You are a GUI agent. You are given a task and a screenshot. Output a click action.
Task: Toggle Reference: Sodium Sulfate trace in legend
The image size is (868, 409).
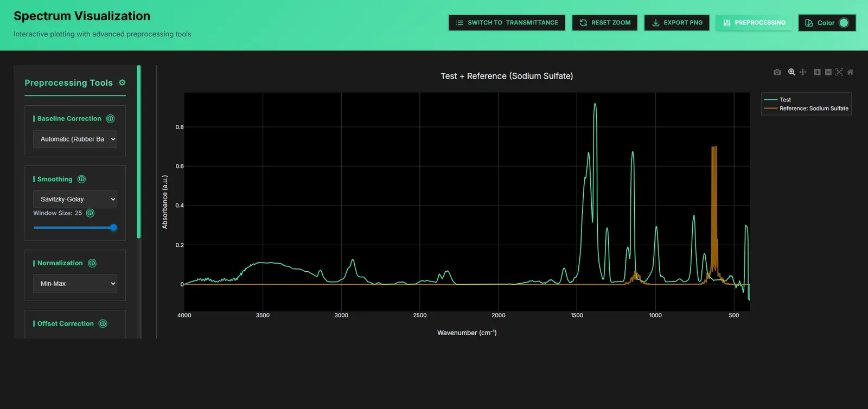click(x=806, y=108)
